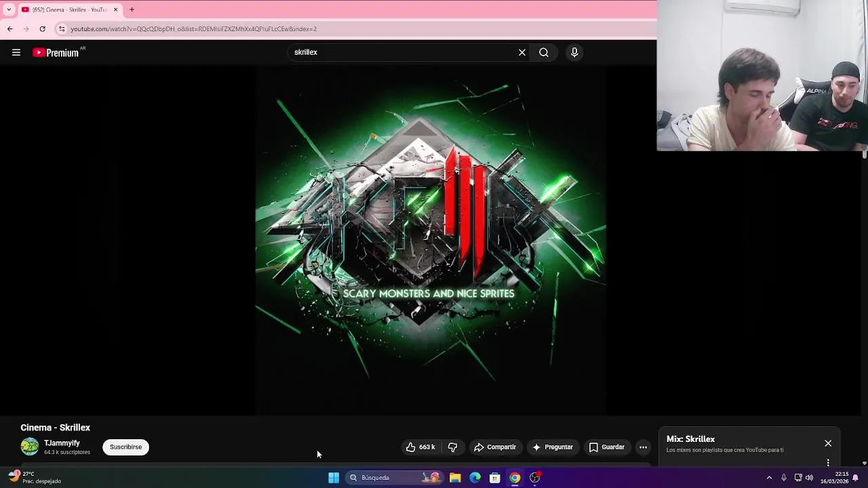Open Mix: Skrillex playlist options dots
The height and width of the screenshot is (488, 868).
click(828, 462)
